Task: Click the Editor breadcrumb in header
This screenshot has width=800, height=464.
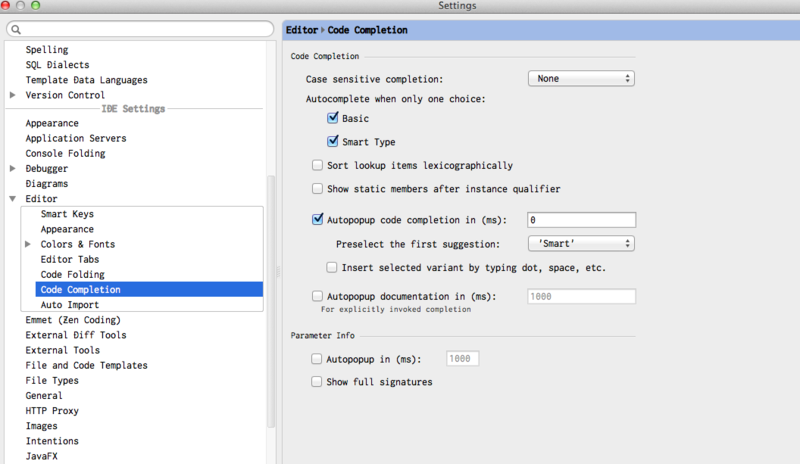Action: pos(302,30)
